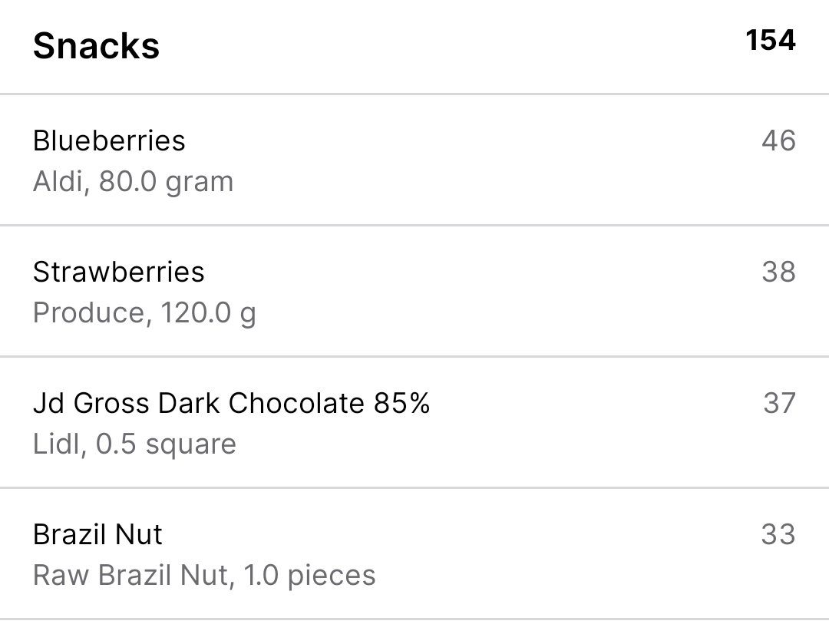Tap the Aldi, 80.0 gram serving text
This screenshot has height=644, width=829.
133,182
